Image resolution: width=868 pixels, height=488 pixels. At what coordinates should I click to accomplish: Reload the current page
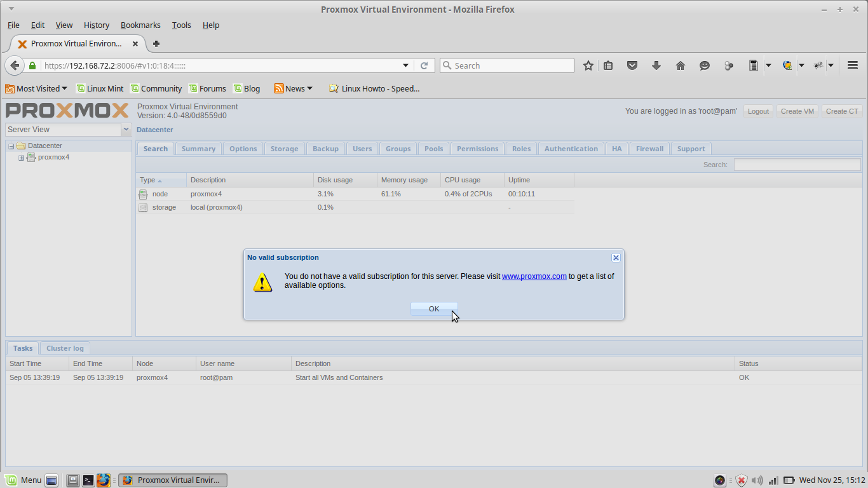pos(424,65)
